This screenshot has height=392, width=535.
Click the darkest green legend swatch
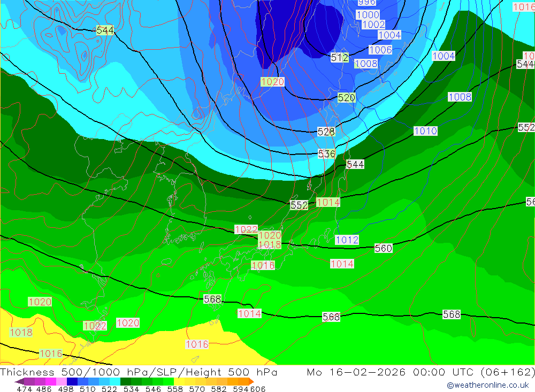tap(126, 381)
